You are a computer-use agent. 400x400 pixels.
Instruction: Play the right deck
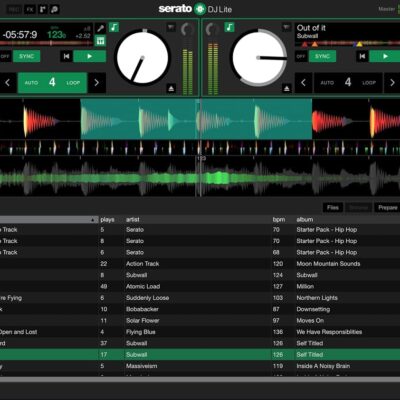[385, 56]
